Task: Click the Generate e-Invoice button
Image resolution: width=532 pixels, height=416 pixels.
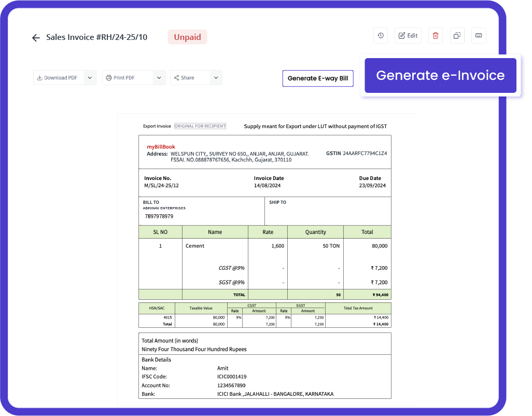Action: 440,75
